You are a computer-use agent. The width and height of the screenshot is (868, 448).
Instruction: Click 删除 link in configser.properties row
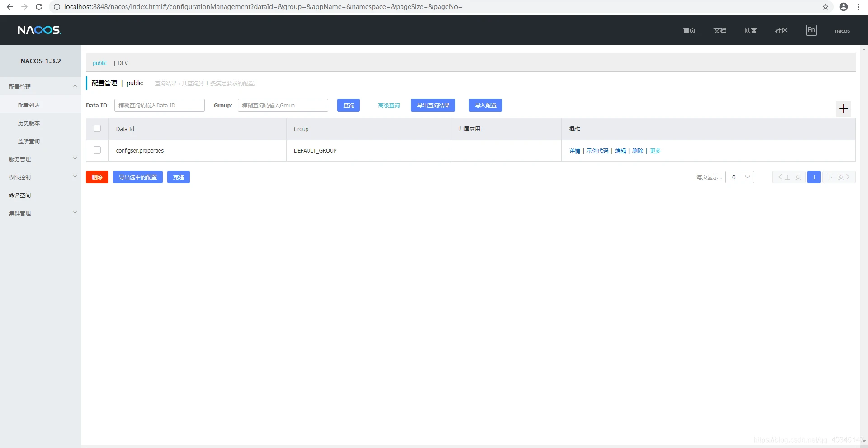(x=637, y=150)
